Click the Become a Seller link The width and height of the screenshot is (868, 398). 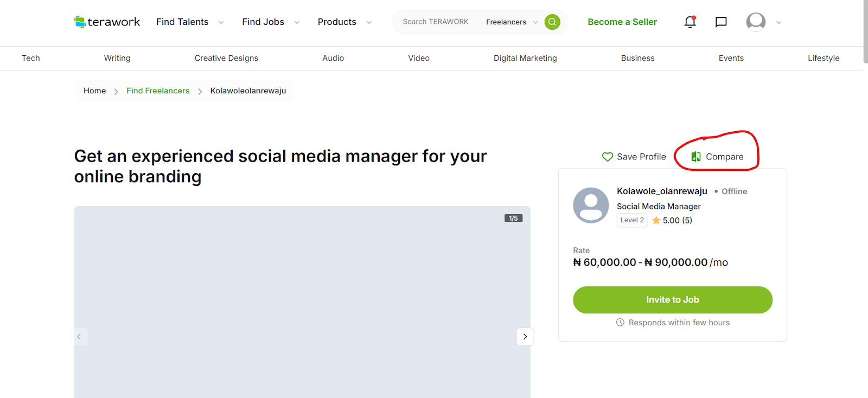(x=622, y=22)
